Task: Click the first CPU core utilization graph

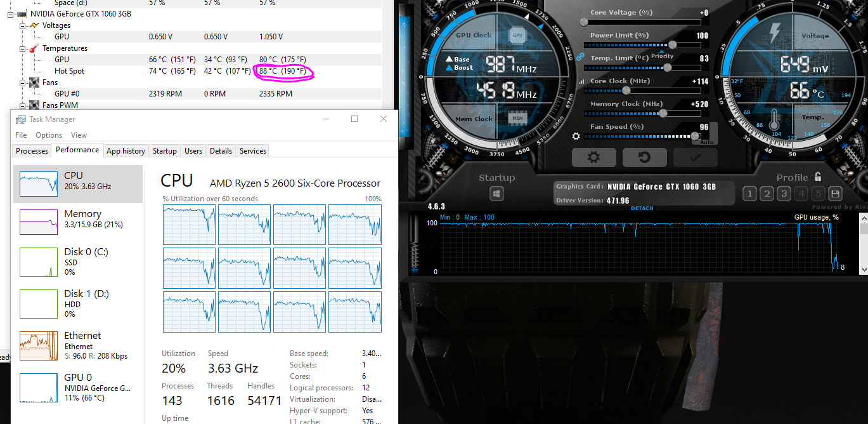Action: tap(189, 225)
